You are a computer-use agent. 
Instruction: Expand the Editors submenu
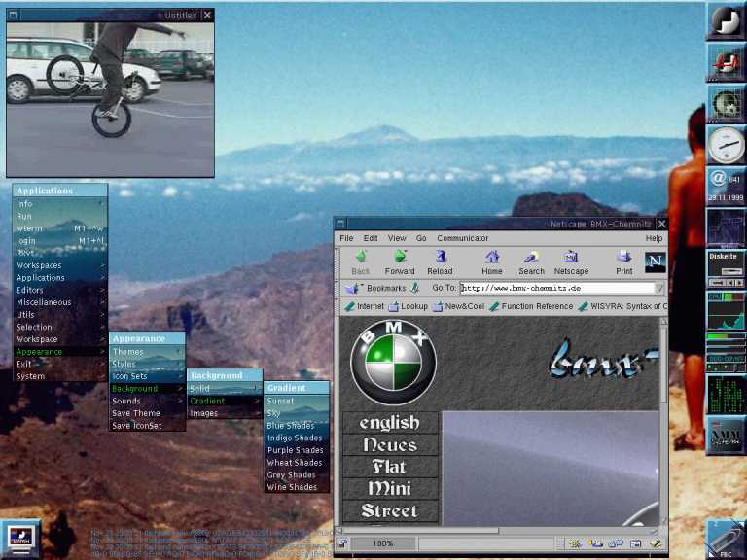click(60, 290)
